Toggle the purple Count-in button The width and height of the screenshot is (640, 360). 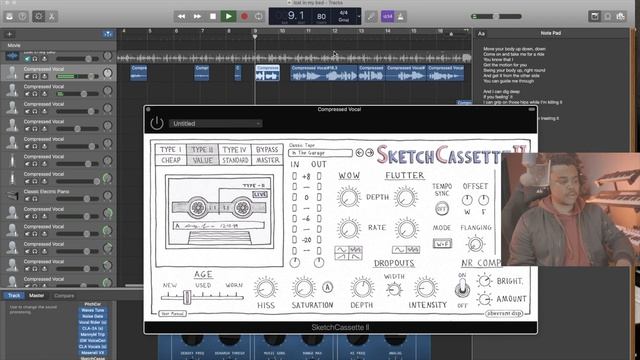(x=387, y=16)
